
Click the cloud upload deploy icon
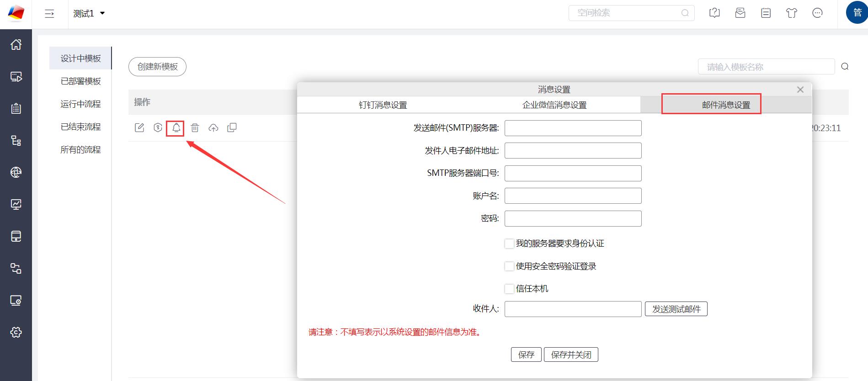213,128
